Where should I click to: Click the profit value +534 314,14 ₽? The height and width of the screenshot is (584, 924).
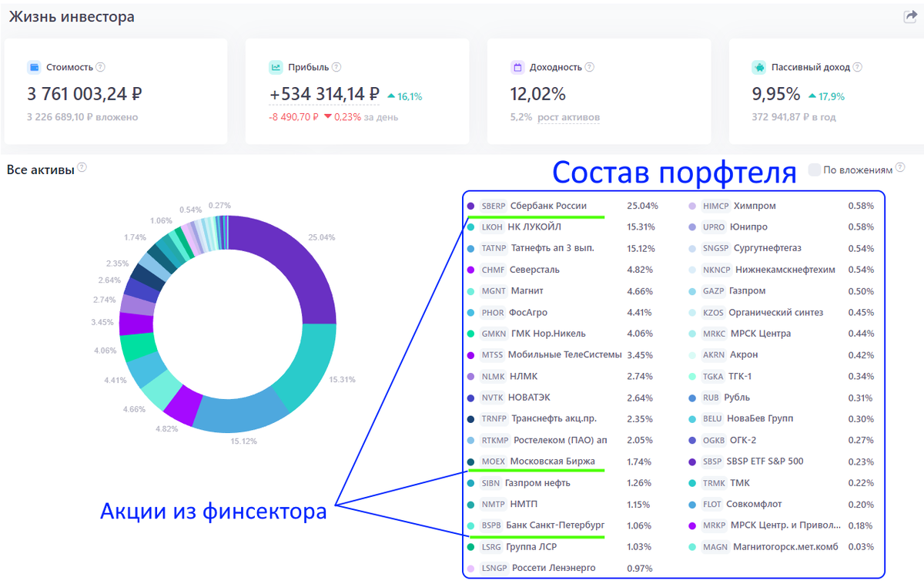[324, 94]
